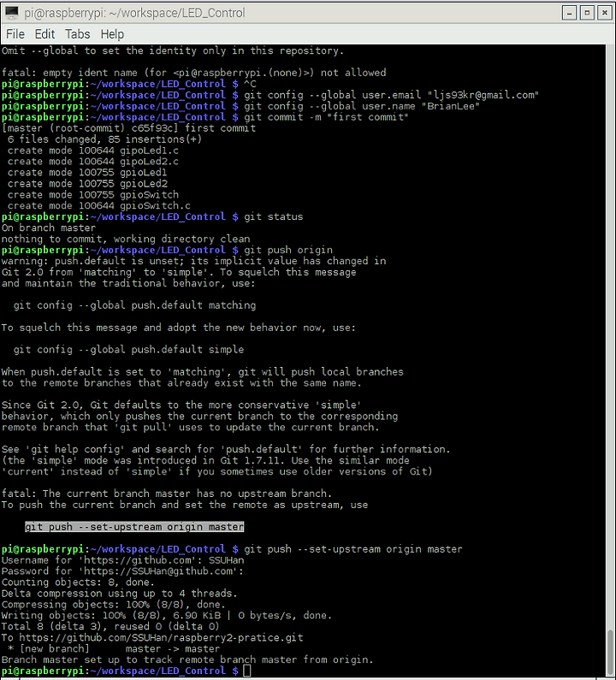The height and width of the screenshot is (680, 616).
Task: Click the 'On branch master' line
Action: point(49,228)
